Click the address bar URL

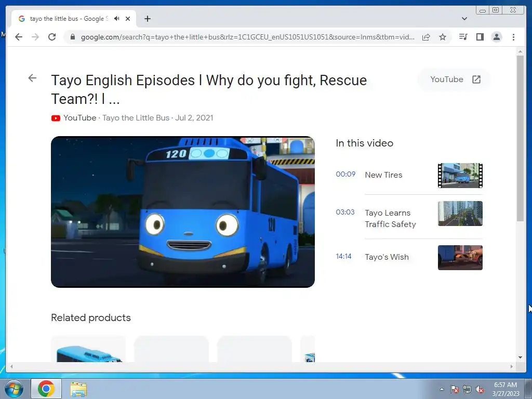[x=247, y=37]
